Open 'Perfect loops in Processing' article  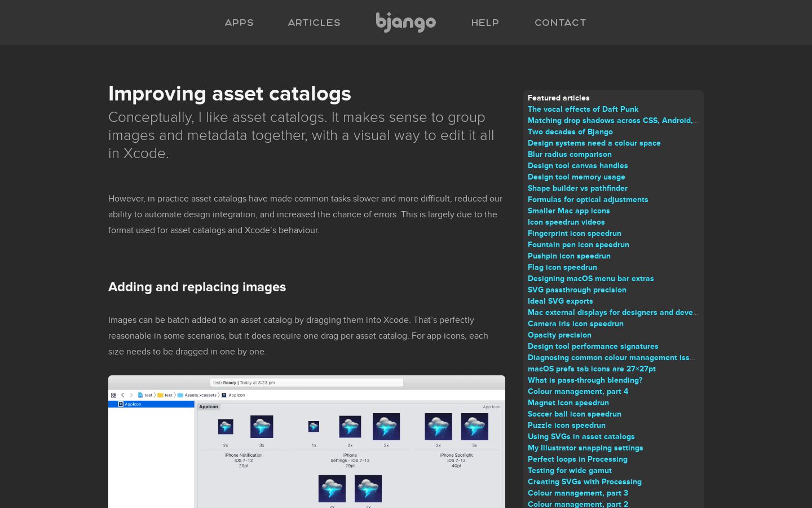coord(577,459)
